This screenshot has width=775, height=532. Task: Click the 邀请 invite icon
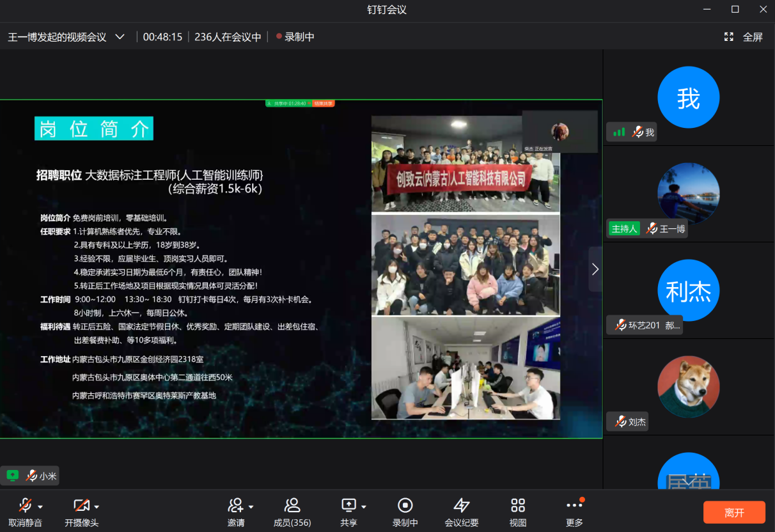(235, 506)
